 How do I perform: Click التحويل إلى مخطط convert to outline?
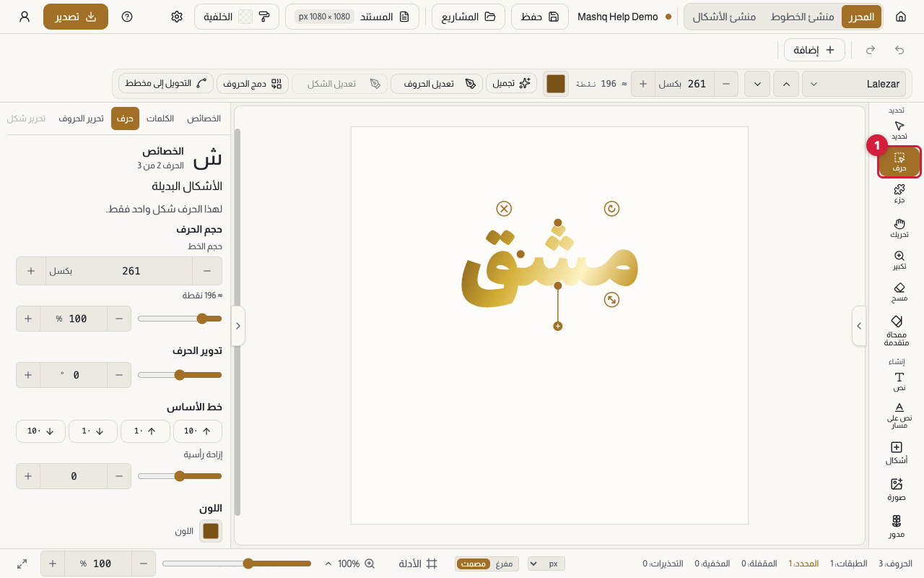click(166, 84)
